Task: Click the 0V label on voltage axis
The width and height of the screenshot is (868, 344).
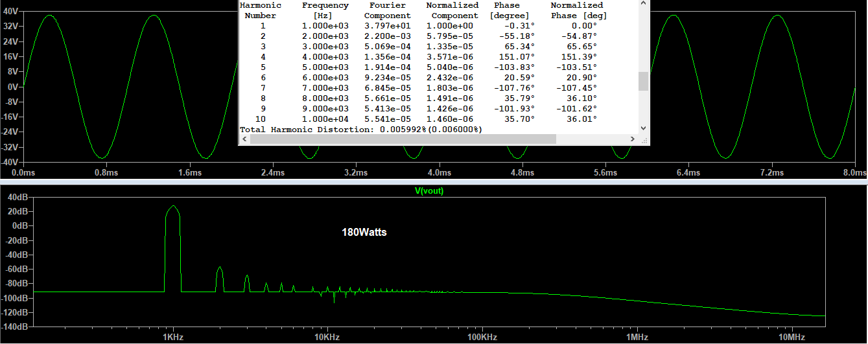Action: coord(12,86)
